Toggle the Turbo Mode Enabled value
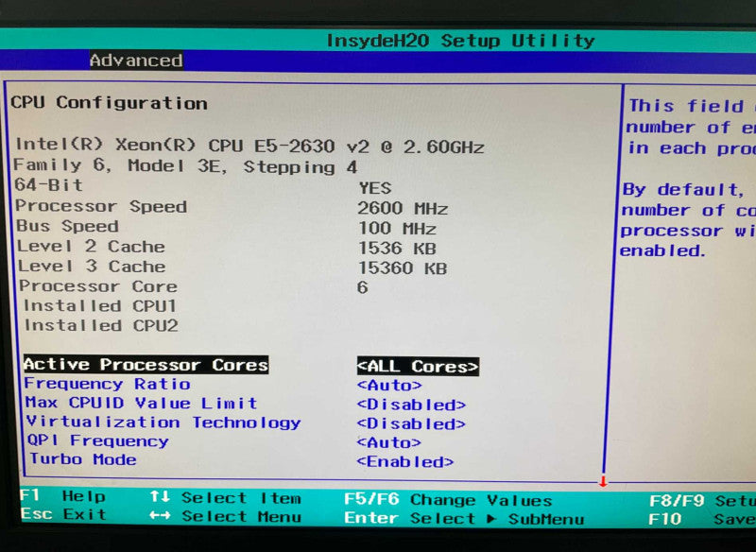 405,462
